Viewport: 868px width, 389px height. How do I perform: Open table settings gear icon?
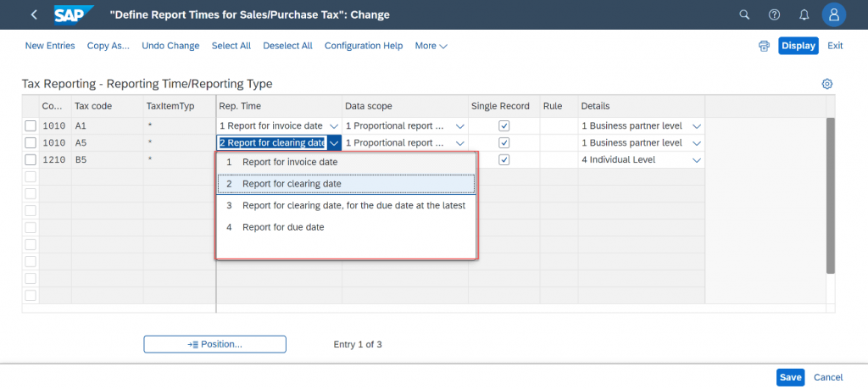[x=827, y=84]
